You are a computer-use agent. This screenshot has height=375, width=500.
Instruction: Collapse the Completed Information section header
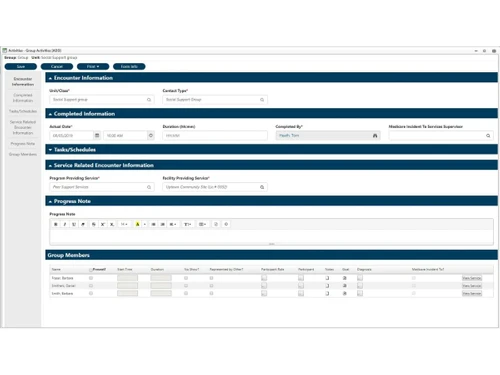coord(271,114)
